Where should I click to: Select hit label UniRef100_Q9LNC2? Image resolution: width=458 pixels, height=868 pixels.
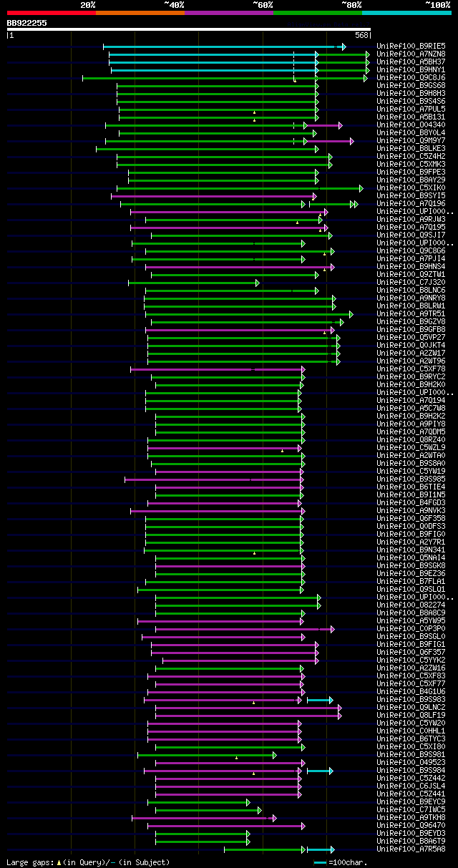[411, 708]
